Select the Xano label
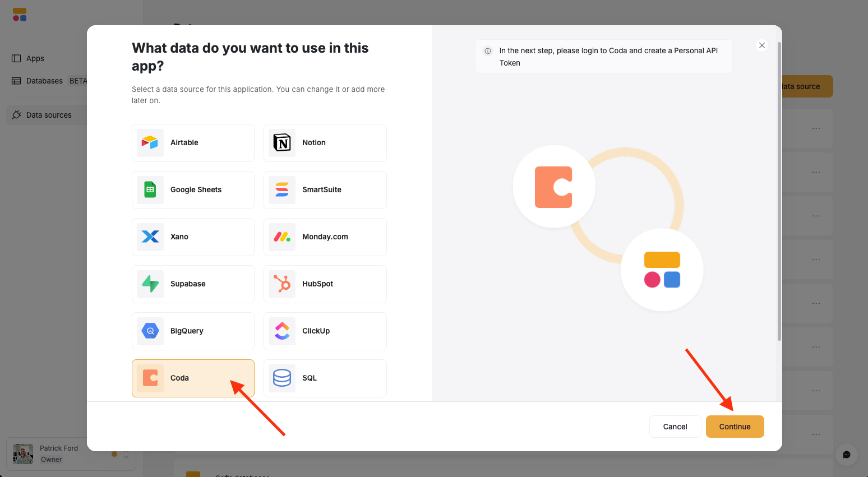Screen dimensions: 868x477 pyautogui.click(x=179, y=237)
